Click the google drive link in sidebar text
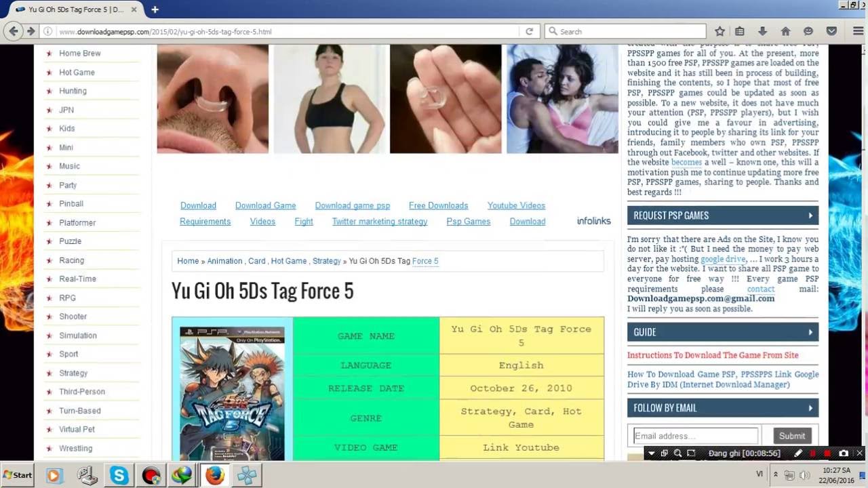This screenshot has height=488, width=868. pyautogui.click(x=723, y=259)
